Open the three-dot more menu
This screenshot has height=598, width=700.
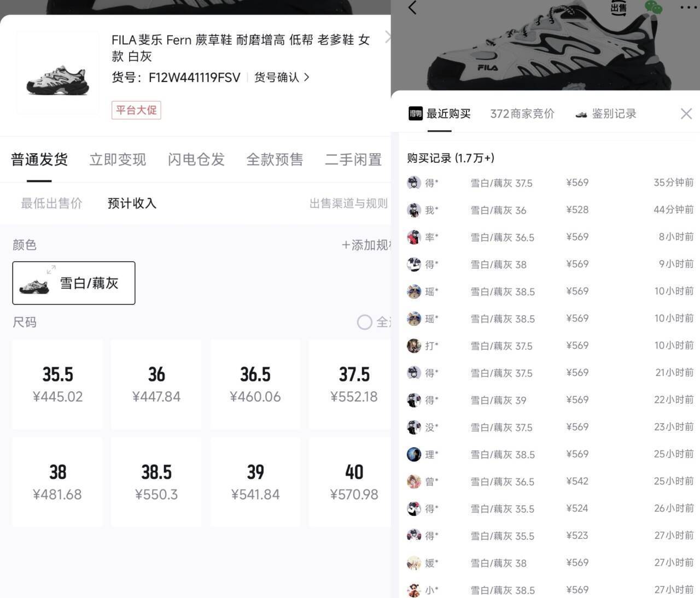click(x=689, y=7)
